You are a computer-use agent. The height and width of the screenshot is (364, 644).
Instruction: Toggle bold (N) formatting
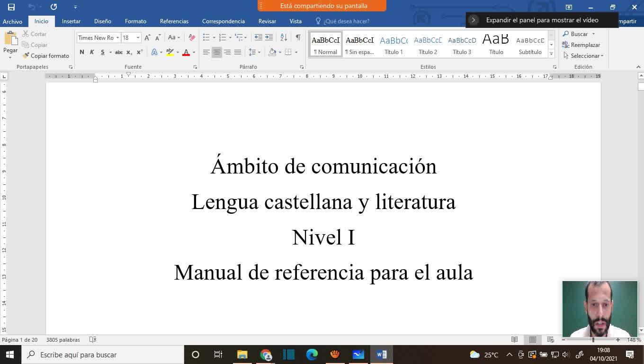[x=82, y=52]
